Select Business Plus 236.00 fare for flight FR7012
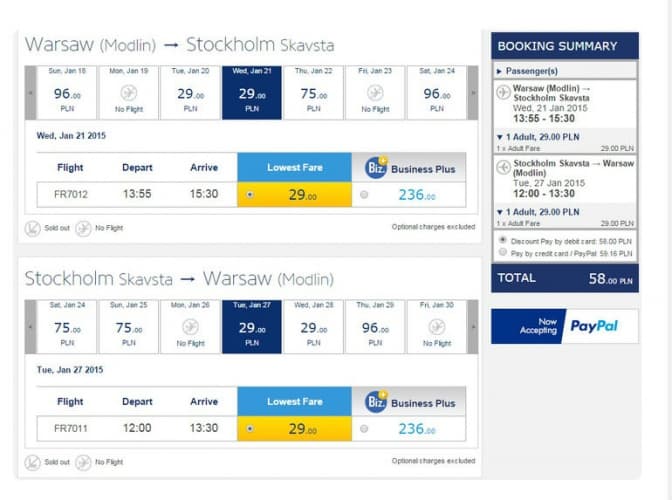 pos(363,195)
